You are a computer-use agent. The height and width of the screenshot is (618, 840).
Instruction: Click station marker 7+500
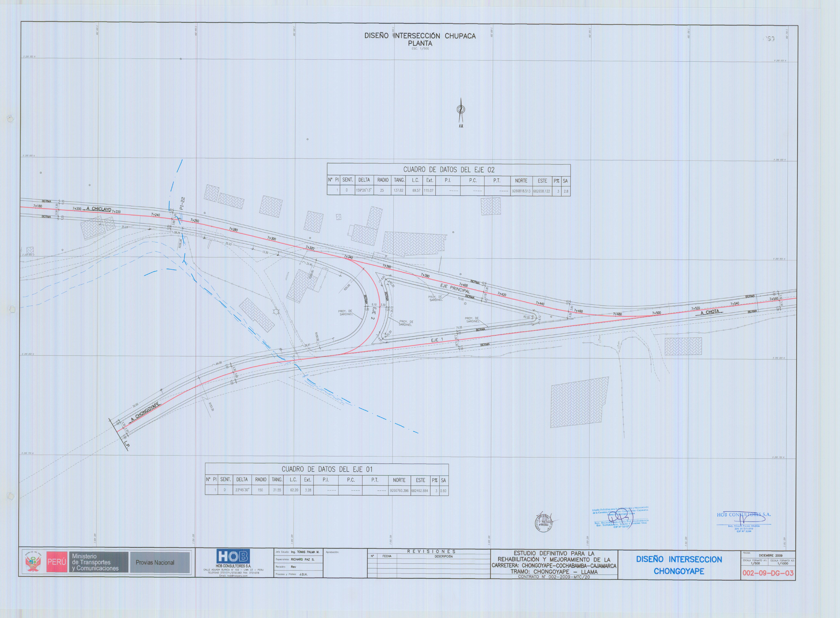tap(656, 313)
